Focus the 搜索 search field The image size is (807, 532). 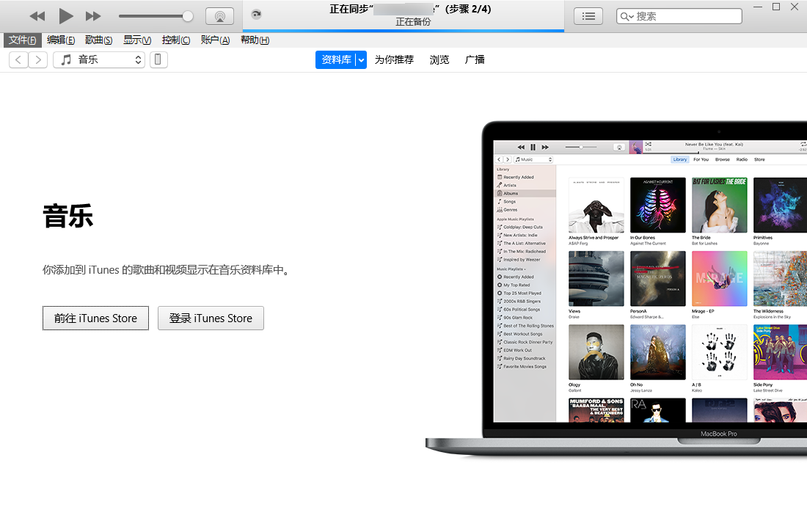pyautogui.click(x=679, y=16)
